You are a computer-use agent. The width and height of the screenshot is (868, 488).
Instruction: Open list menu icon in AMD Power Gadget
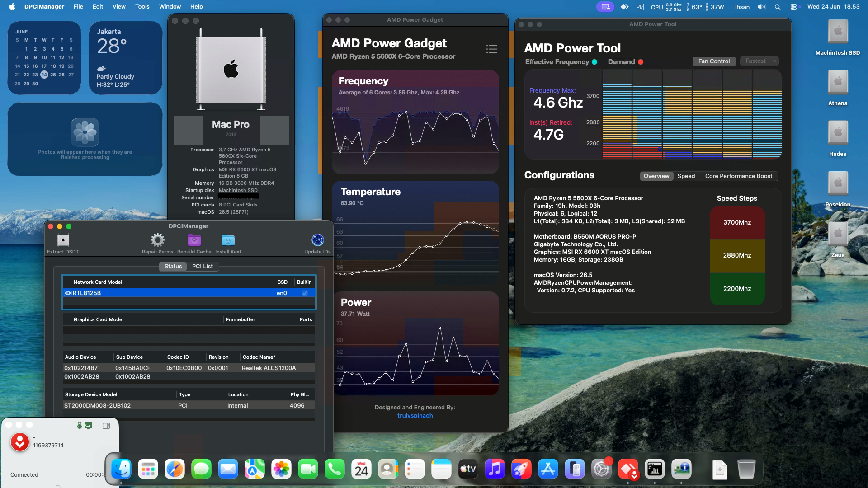coord(491,49)
